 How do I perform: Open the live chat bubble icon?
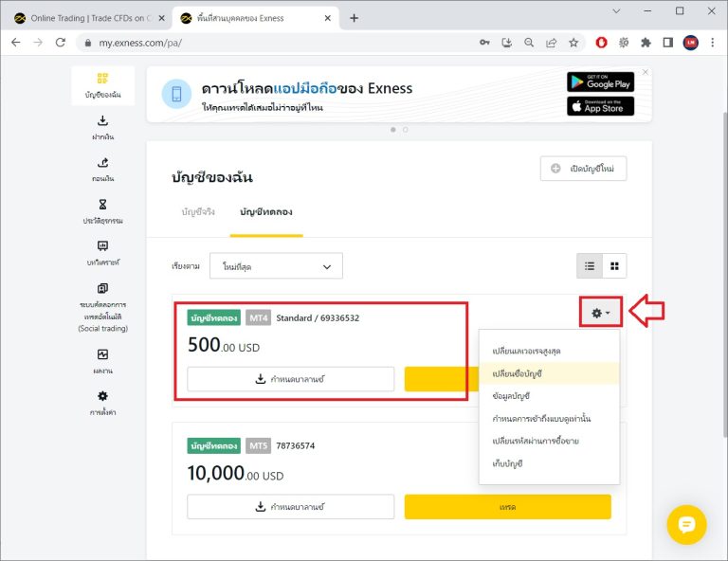[x=686, y=525]
